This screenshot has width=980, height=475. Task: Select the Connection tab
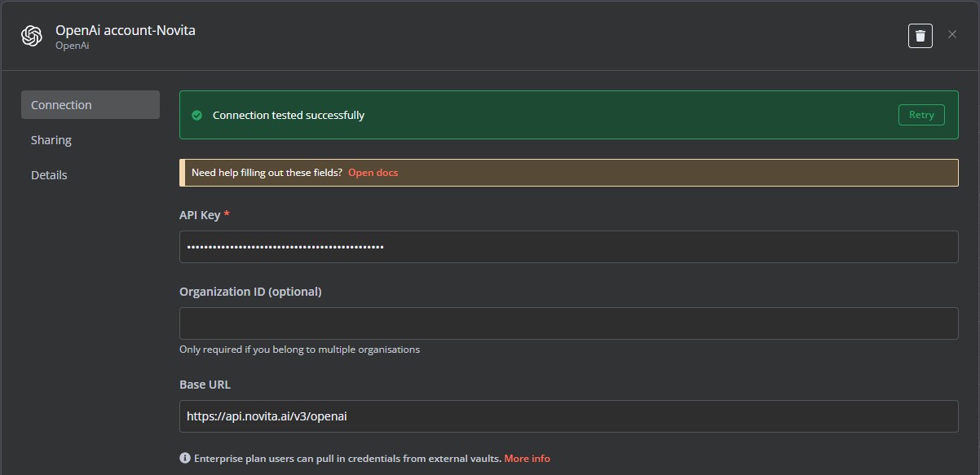point(90,105)
